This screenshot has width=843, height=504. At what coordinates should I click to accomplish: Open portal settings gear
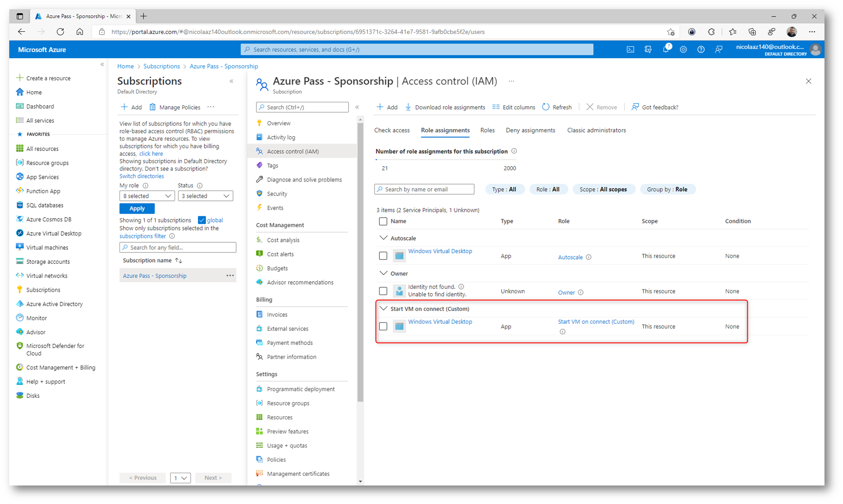[683, 49]
